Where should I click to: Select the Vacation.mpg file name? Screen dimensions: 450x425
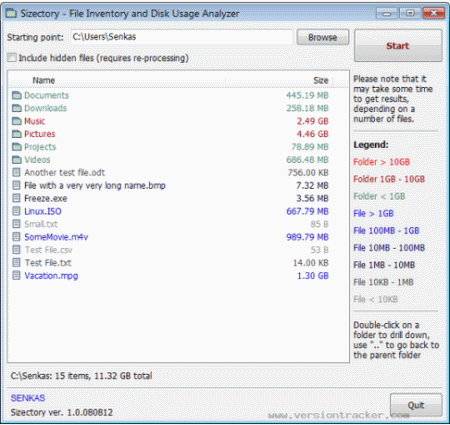[51, 276]
